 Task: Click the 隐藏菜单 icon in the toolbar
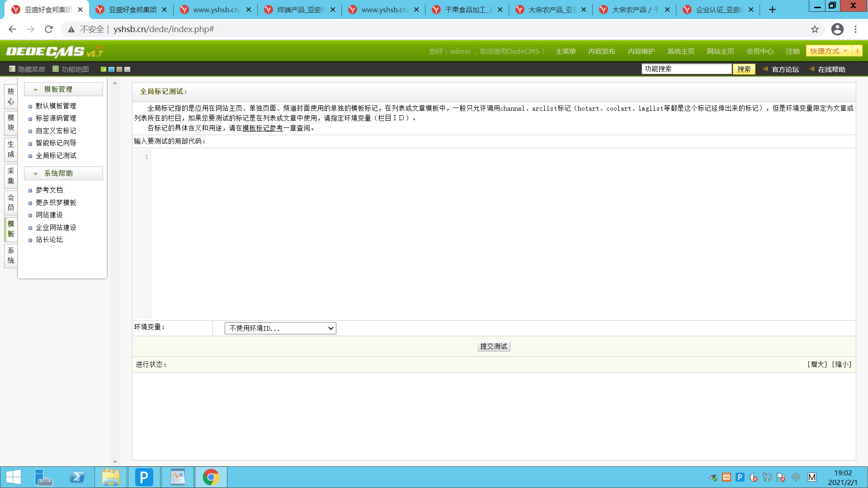(12, 69)
